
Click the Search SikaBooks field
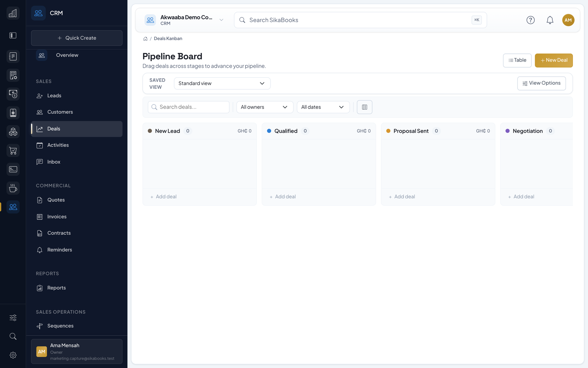pos(361,20)
